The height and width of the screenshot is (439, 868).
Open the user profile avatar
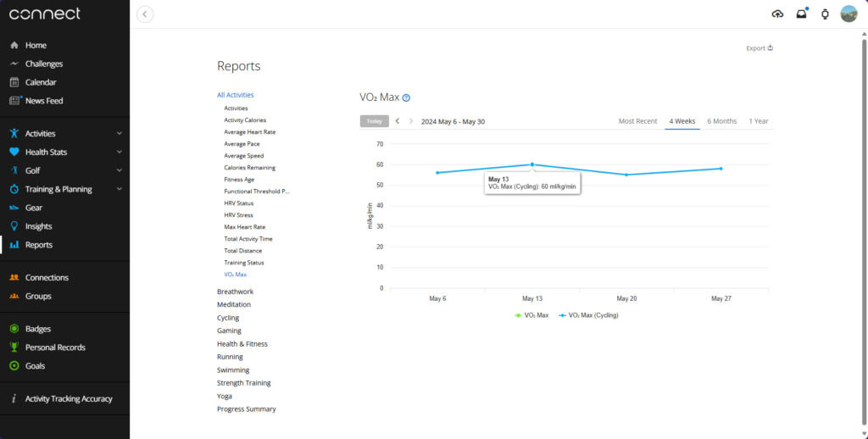[x=849, y=14]
